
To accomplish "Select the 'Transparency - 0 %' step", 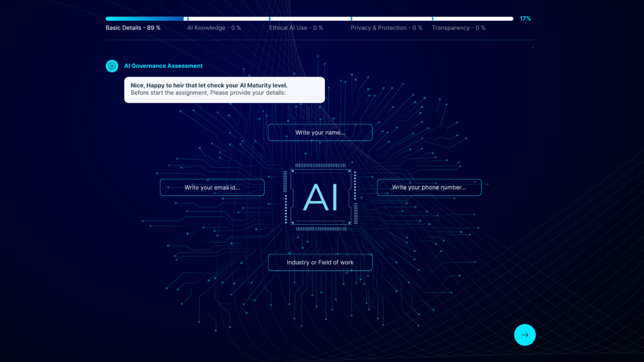I will point(459,28).
